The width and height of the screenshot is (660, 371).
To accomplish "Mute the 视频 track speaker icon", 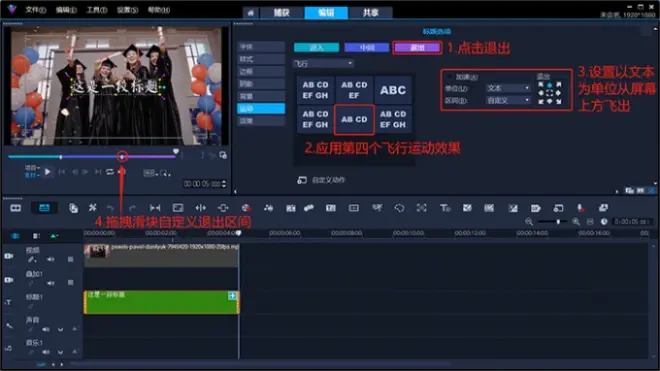I will [x=51, y=259].
